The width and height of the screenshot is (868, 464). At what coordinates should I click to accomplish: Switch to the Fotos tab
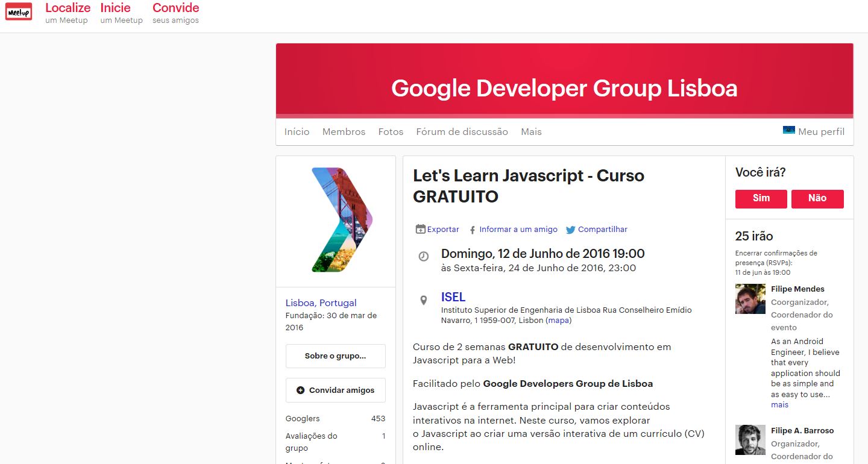pyautogui.click(x=391, y=131)
